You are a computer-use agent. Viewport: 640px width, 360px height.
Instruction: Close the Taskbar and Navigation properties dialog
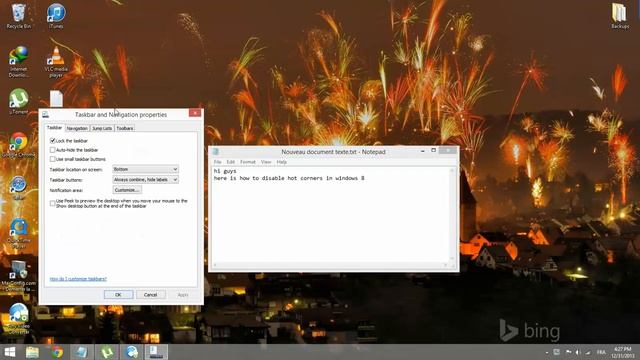point(195,113)
